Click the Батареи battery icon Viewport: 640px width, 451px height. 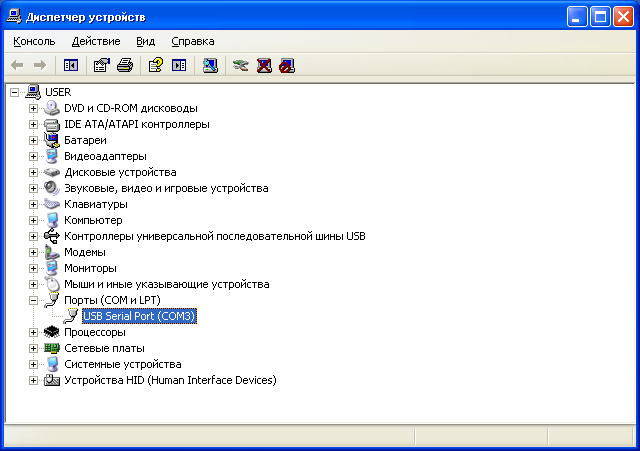(52, 140)
